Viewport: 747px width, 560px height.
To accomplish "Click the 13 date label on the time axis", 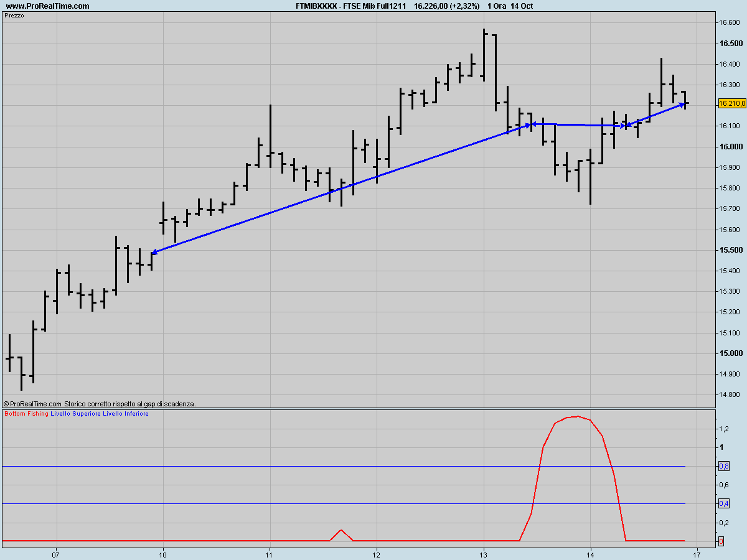I will point(484,554).
